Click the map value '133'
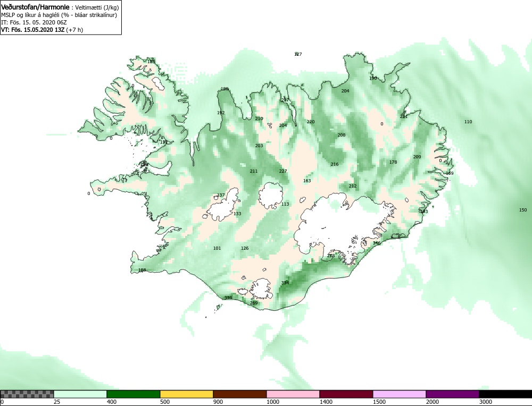 (x=237, y=214)
